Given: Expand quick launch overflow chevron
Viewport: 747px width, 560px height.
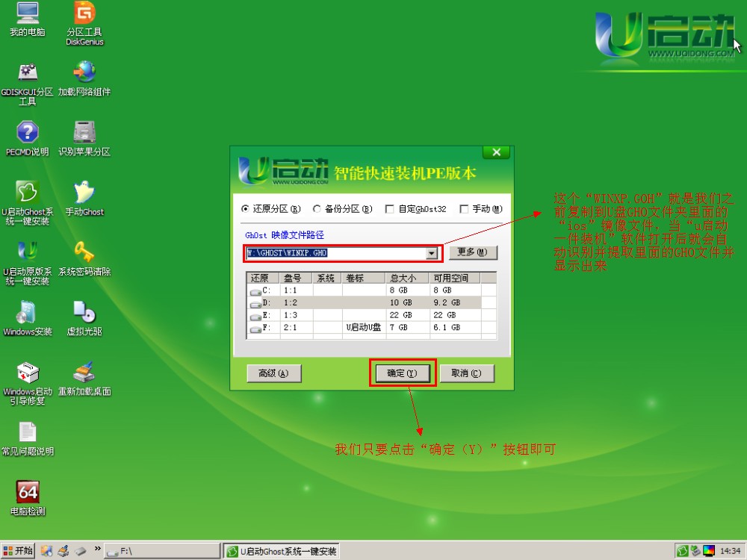Looking at the screenshot, I should click(97, 549).
